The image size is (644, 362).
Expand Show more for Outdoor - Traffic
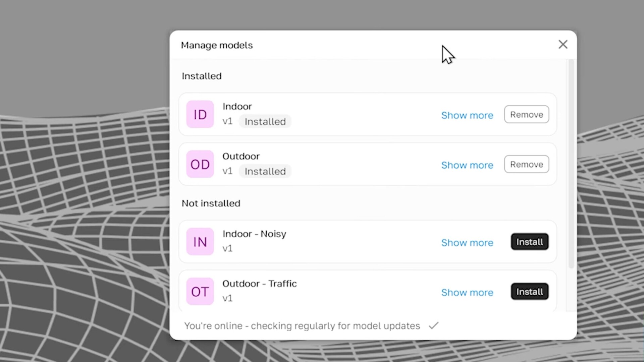pos(467,293)
